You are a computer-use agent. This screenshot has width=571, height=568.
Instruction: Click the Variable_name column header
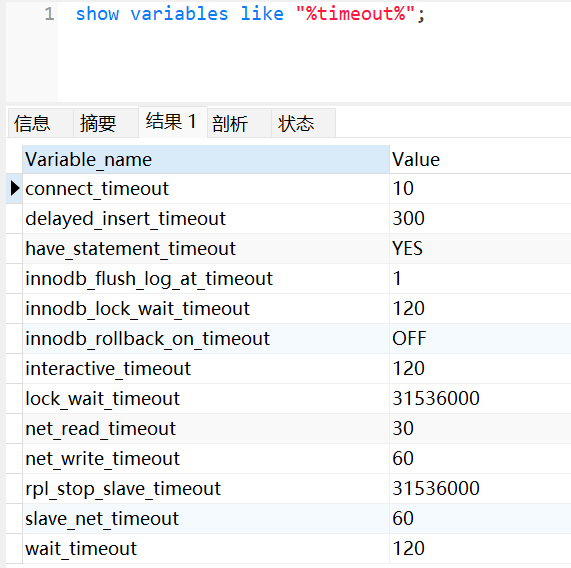tap(206, 159)
